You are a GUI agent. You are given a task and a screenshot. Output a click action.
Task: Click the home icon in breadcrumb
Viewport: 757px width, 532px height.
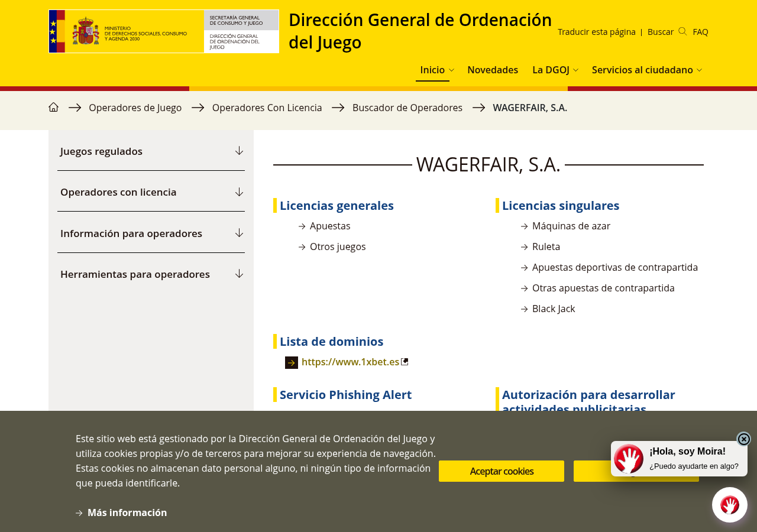(x=53, y=107)
